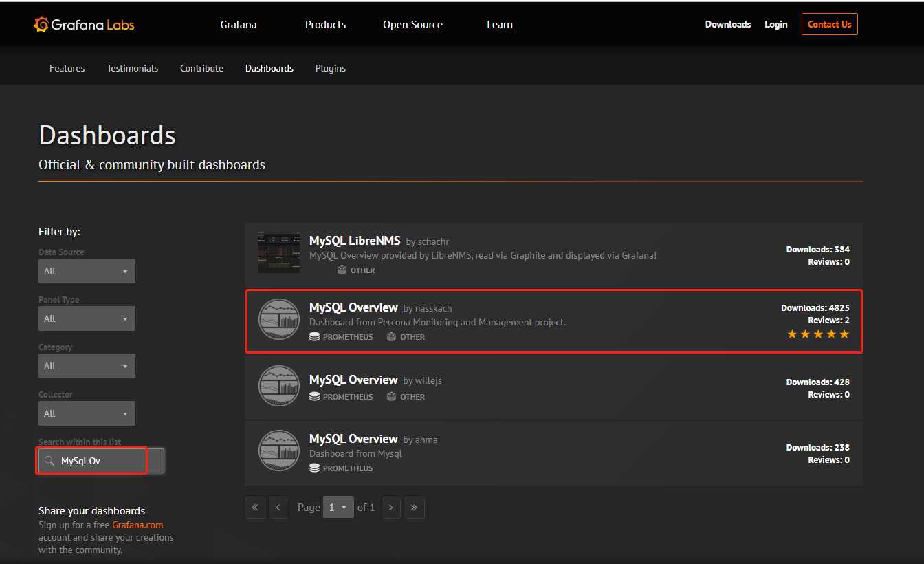Click the five-star rating of nasskach dashboard
Viewport: 924px width, 564px height.
[x=818, y=334]
